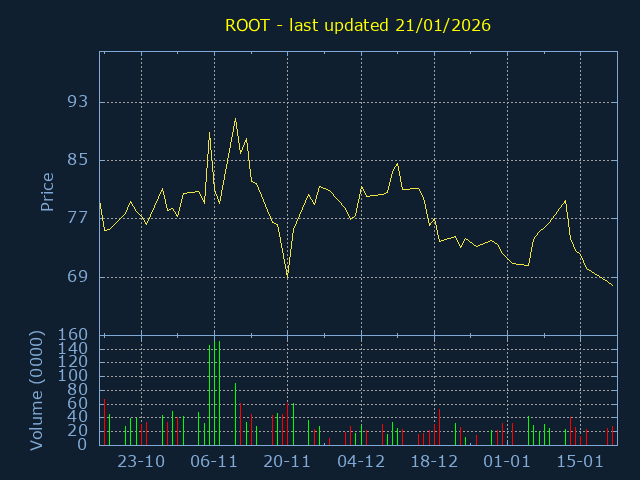
Task: Click the lowest dip near 20-11 on price line
Action: pyautogui.click(x=287, y=276)
